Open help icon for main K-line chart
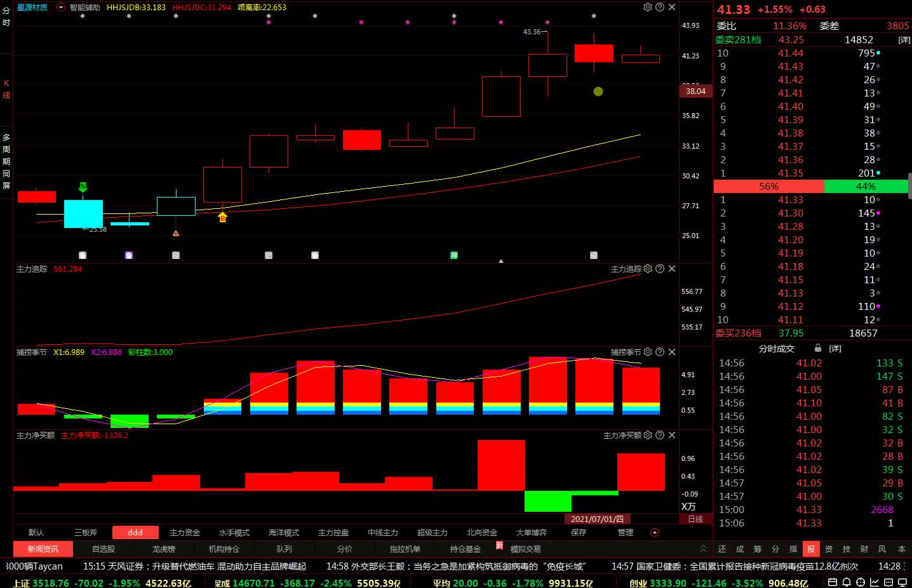 (x=660, y=7)
